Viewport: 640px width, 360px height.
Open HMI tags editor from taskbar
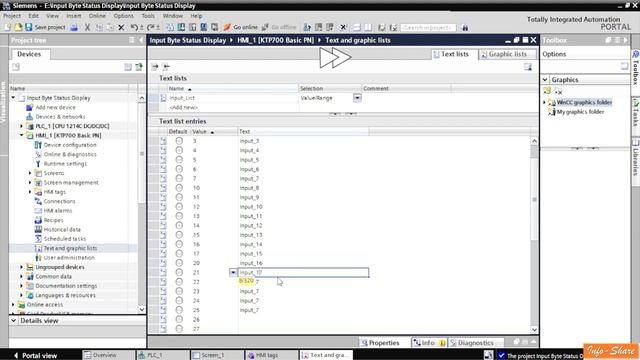tap(271, 356)
